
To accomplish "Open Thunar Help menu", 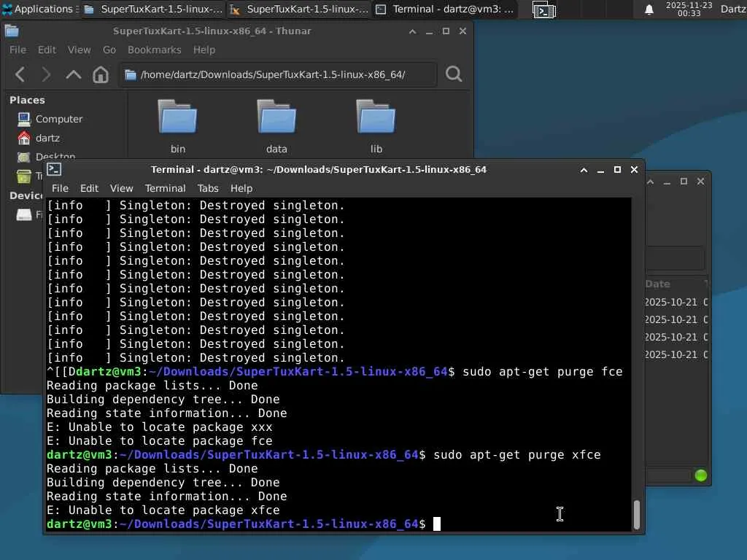I will [204, 50].
